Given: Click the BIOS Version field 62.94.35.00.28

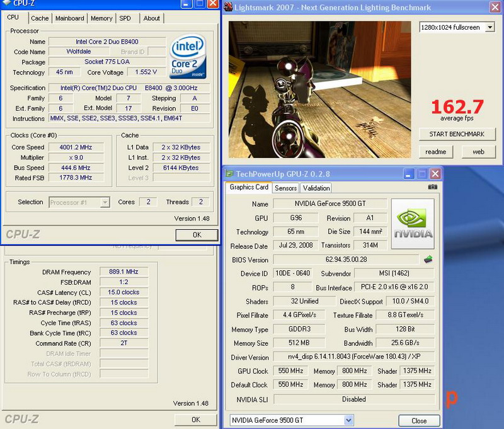Looking at the screenshot, I should [346, 260].
